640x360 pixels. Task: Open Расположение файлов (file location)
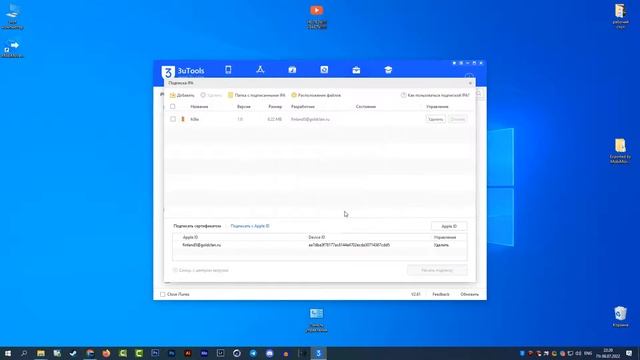pyautogui.click(x=316, y=95)
